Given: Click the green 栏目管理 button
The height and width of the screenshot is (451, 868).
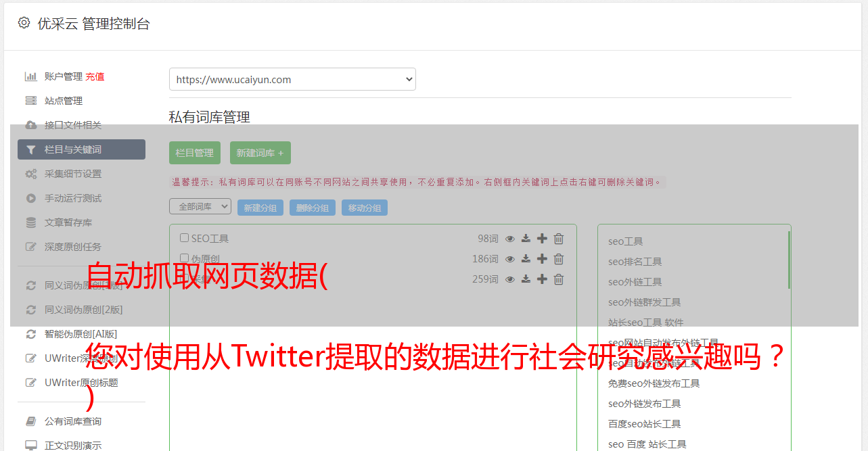Looking at the screenshot, I should point(195,153).
